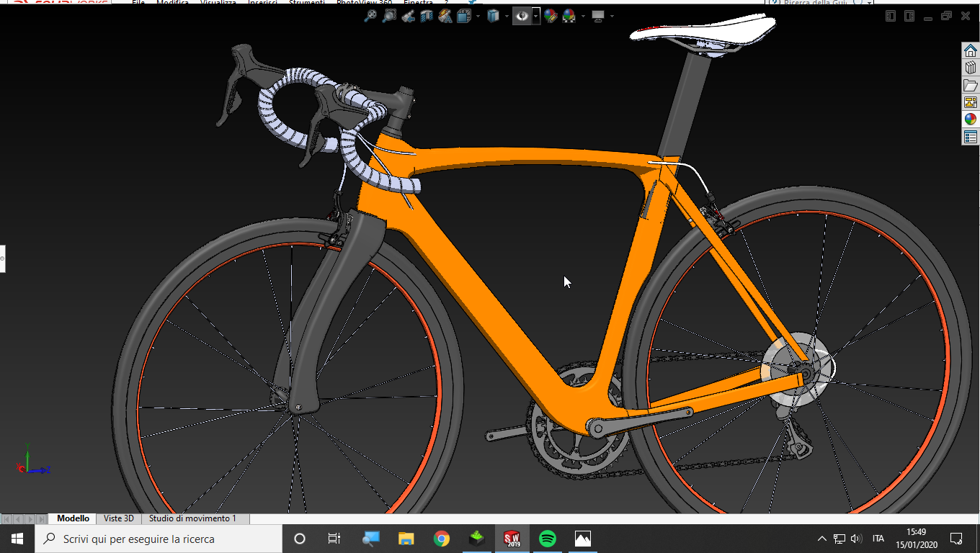The image size is (980, 553).
Task: Go to the last tab with the scroll arrow
Action: [x=41, y=519]
